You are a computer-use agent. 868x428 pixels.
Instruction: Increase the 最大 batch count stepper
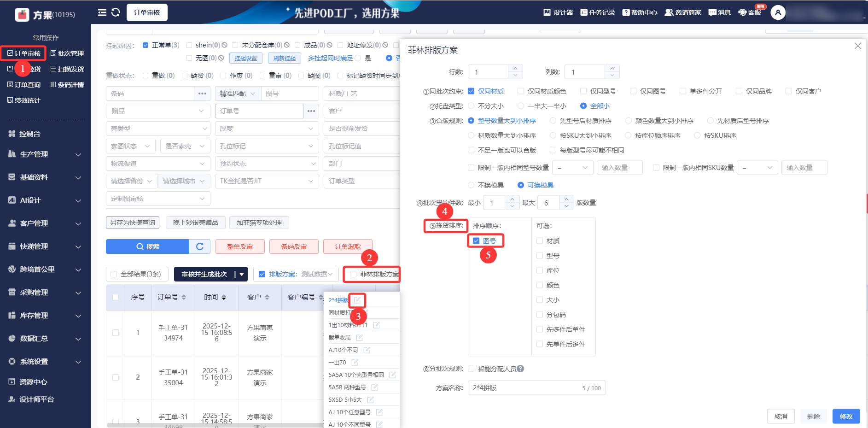[x=566, y=199]
